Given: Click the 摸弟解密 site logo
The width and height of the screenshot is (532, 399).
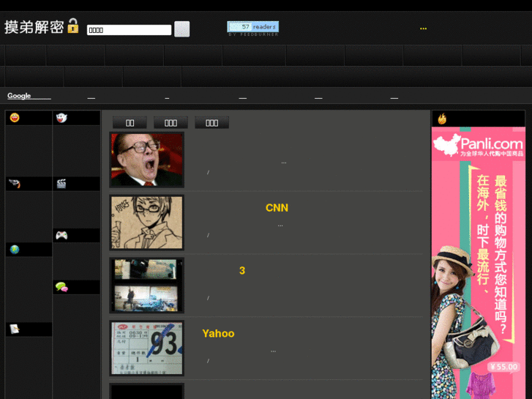Looking at the screenshot, I should (34, 27).
